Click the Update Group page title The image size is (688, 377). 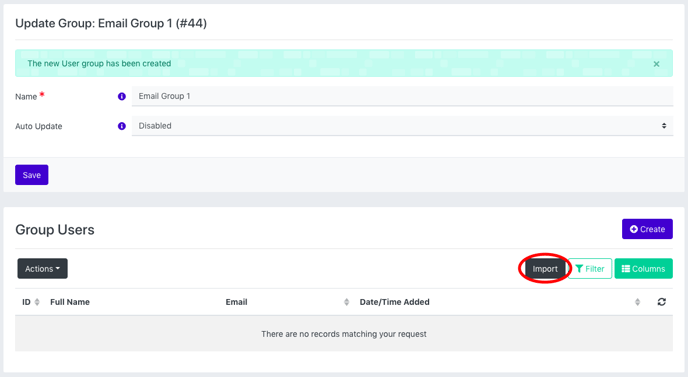coord(111,23)
